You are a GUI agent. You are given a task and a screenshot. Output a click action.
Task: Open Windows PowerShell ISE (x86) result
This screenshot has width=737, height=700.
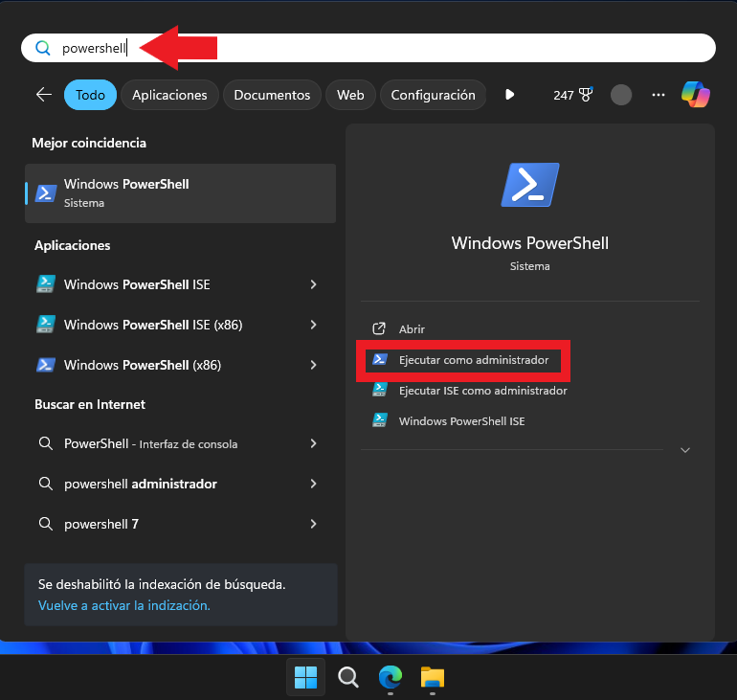click(x=153, y=325)
